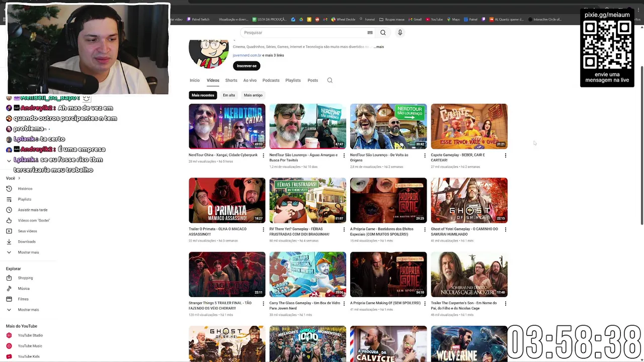Open Downloads via the arrow icon
The width and height of the screenshot is (644, 362).
tap(9, 241)
